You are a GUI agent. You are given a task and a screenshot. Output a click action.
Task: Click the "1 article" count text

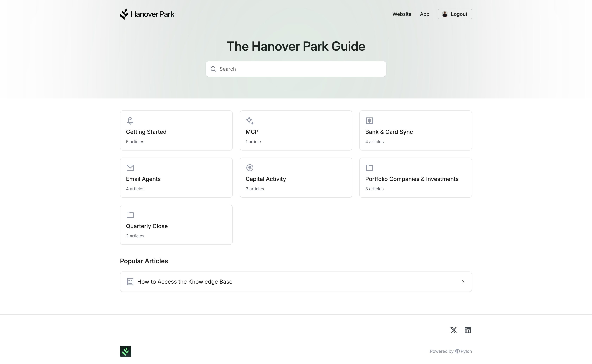(253, 142)
